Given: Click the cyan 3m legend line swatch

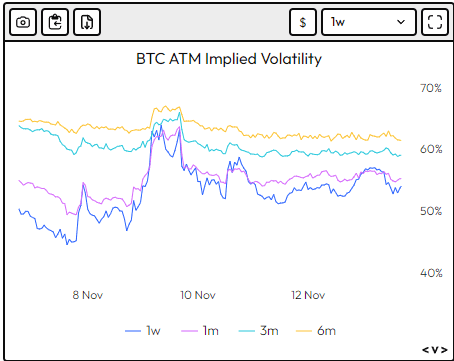Looking at the screenshot, I should 247,331.
